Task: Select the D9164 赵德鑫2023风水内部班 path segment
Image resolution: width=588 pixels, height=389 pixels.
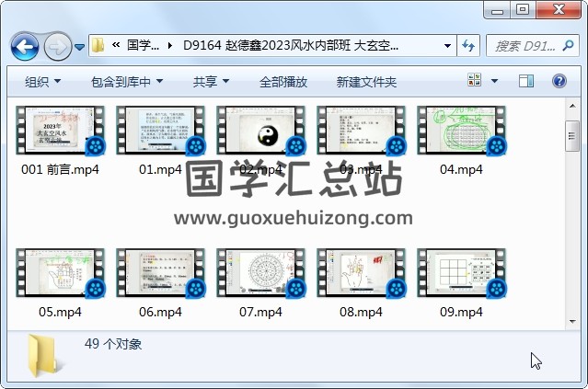Action: [x=291, y=45]
